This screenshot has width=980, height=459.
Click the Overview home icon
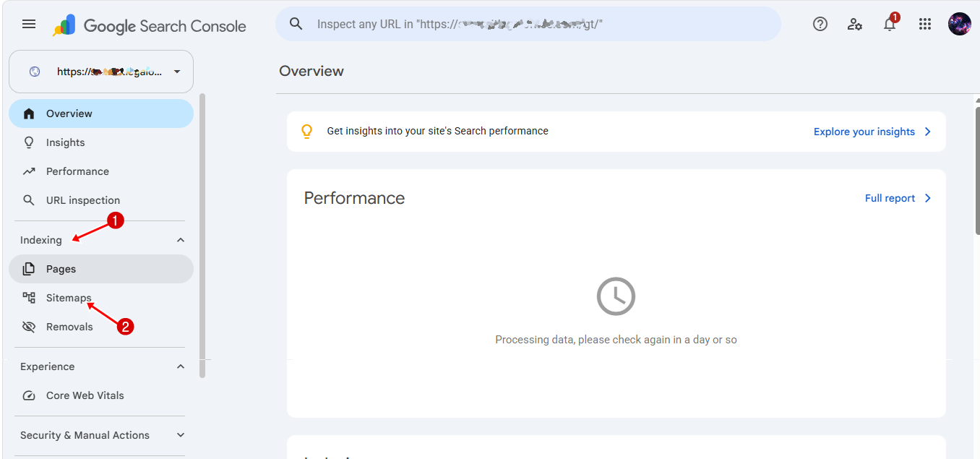point(29,113)
